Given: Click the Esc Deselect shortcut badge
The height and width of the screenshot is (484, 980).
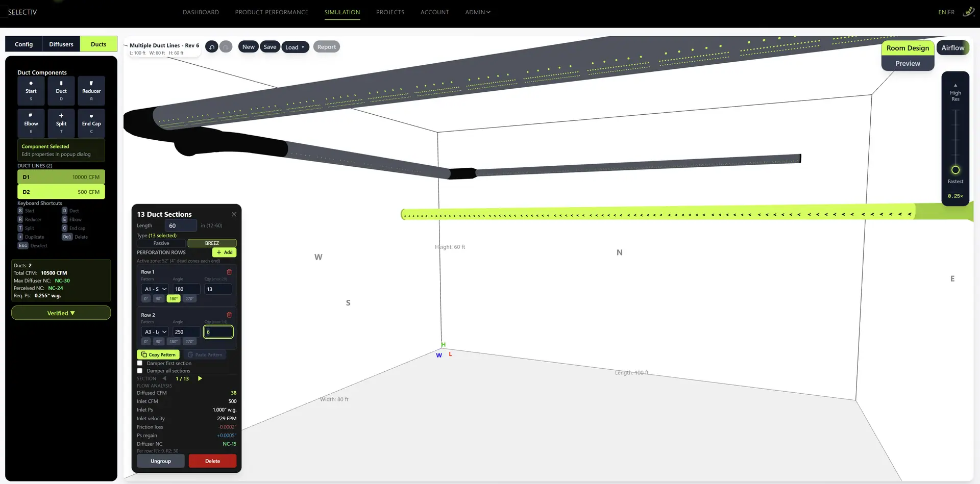Looking at the screenshot, I should point(23,245).
